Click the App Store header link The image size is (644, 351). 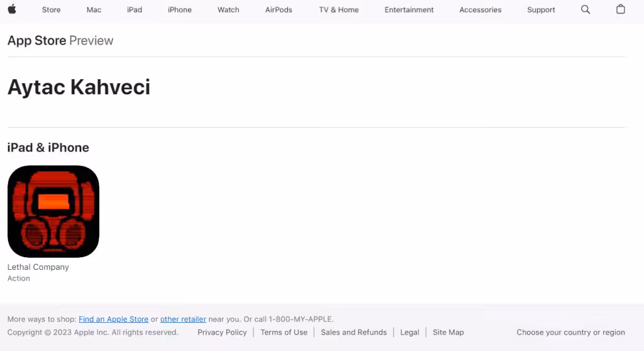click(x=36, y=40)
